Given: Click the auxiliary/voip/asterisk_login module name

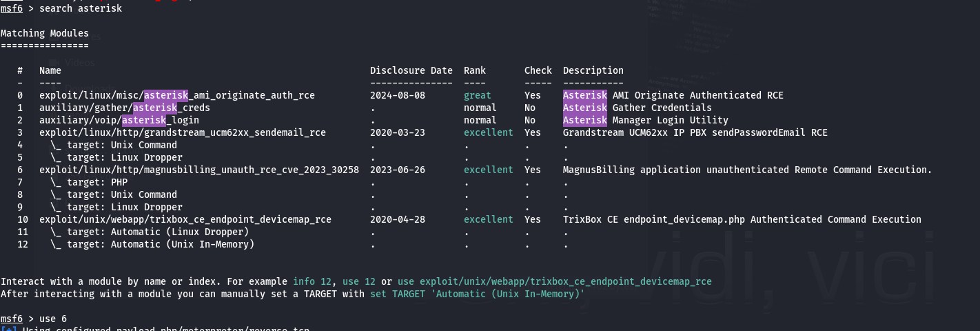Looking at the screenshot, I should (119, 120).
